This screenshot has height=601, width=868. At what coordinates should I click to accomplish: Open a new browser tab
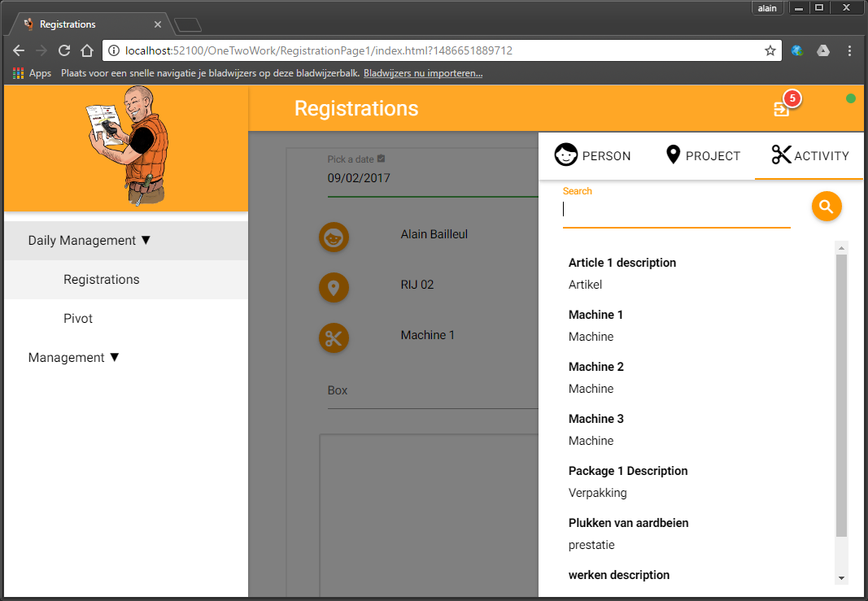[x=188, y=25]
